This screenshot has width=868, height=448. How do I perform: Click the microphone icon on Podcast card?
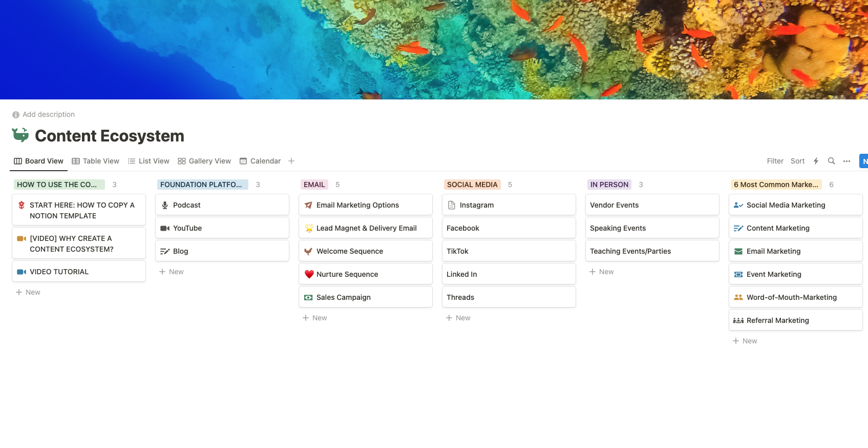tap(165, 205)
